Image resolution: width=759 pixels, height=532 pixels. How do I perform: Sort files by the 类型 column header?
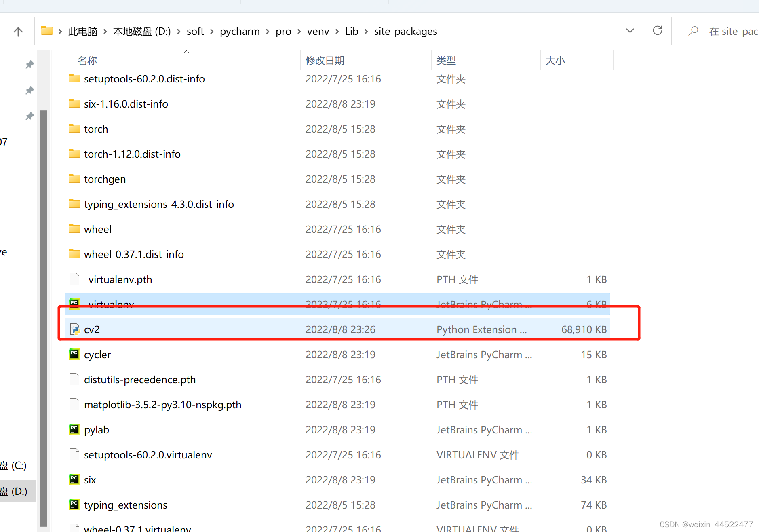[446, 61]
